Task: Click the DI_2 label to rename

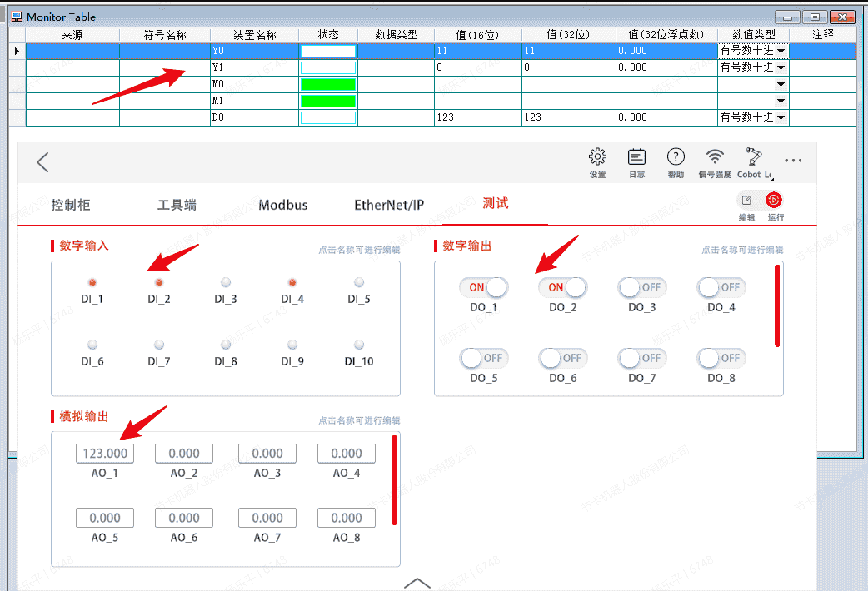Action: (158, 299)
